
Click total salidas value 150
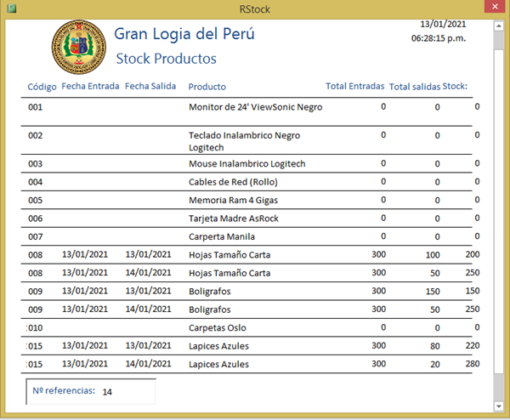pyautogui.click(x=433, y=292)
